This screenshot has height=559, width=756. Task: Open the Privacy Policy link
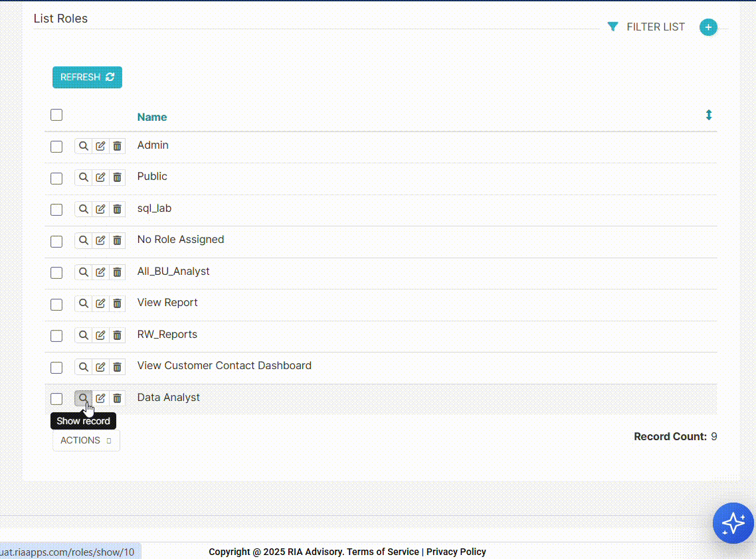click(x=456, y=552)
